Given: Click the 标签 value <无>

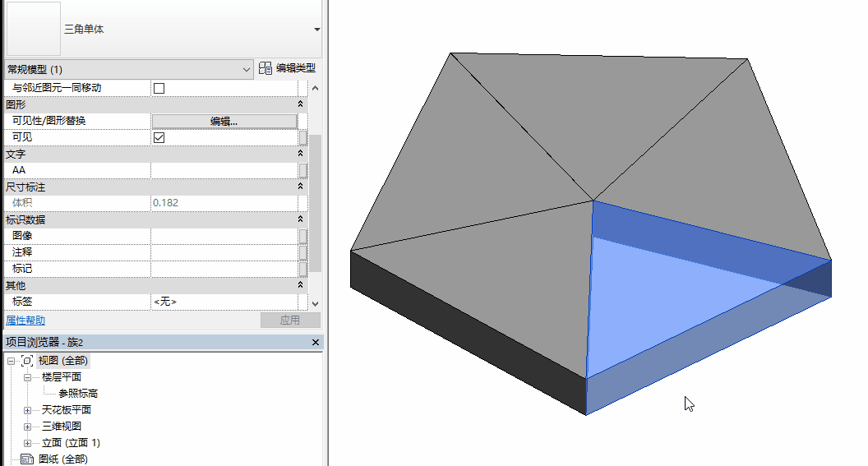Looking at the screenshot, I should tap(165, 302).
